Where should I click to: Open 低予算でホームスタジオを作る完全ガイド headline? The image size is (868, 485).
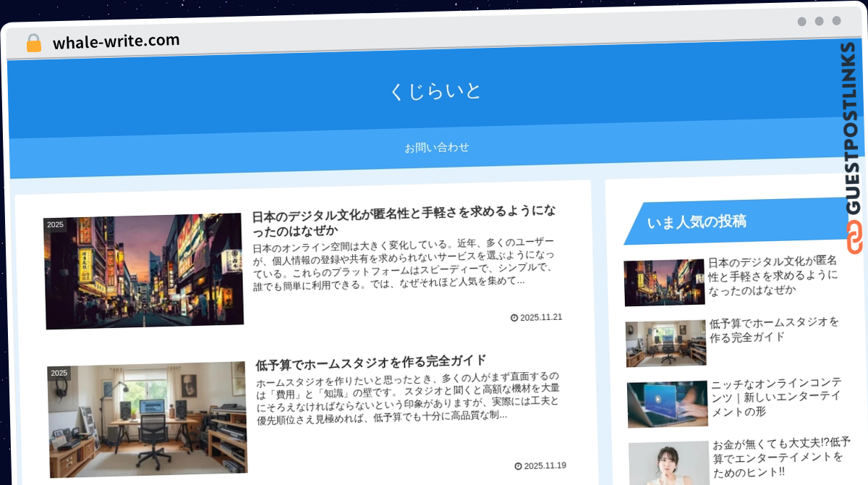point(371,361)
